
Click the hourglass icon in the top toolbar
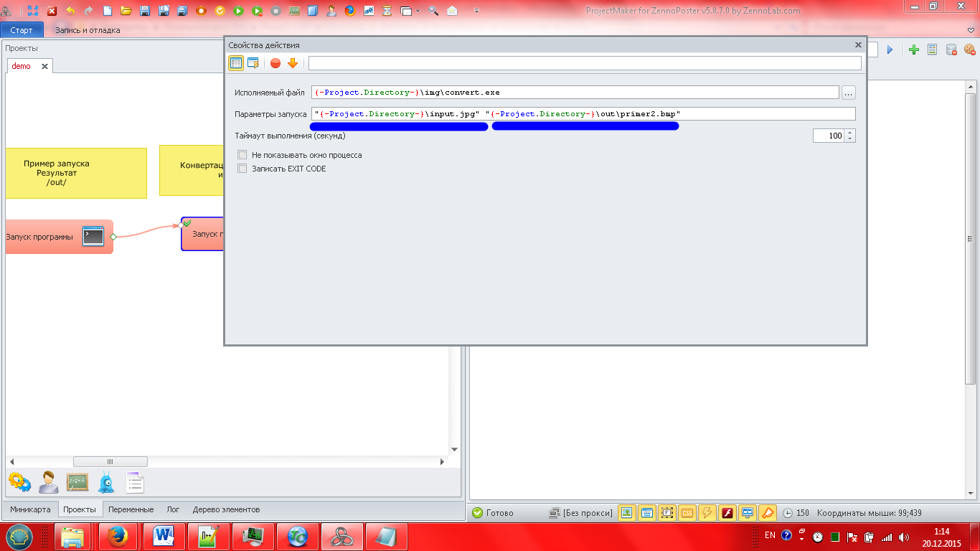coord(387,11)
